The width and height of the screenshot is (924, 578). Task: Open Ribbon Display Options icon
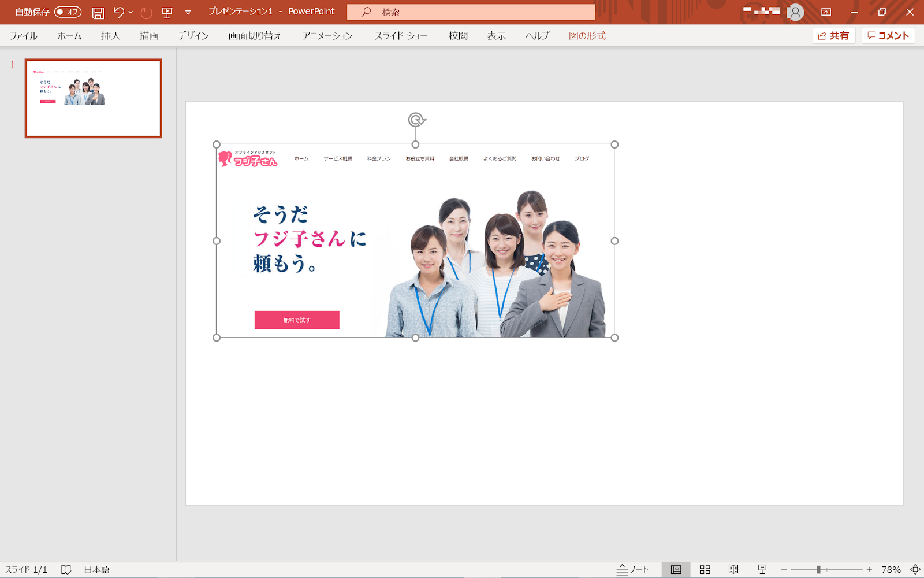[x=826, y=12]
